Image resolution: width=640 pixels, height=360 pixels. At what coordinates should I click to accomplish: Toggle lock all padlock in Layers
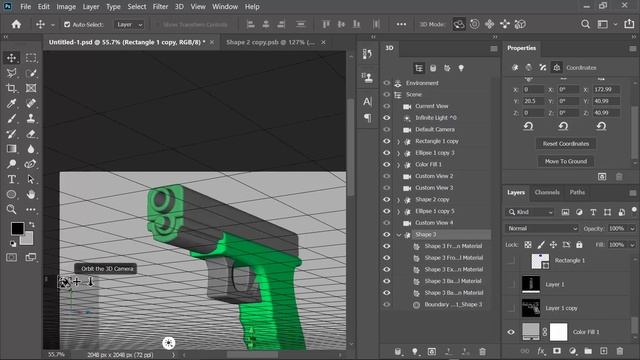point(579,245)
